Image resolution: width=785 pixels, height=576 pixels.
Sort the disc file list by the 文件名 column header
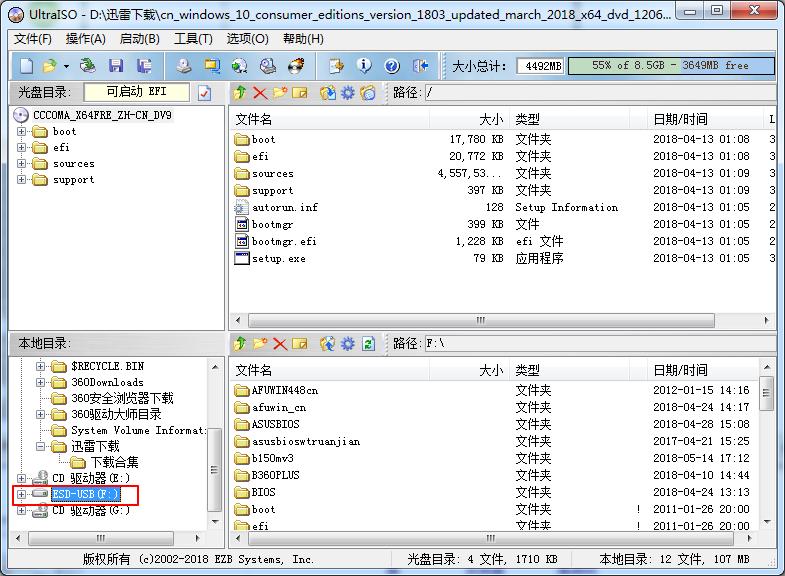(330, 119)
